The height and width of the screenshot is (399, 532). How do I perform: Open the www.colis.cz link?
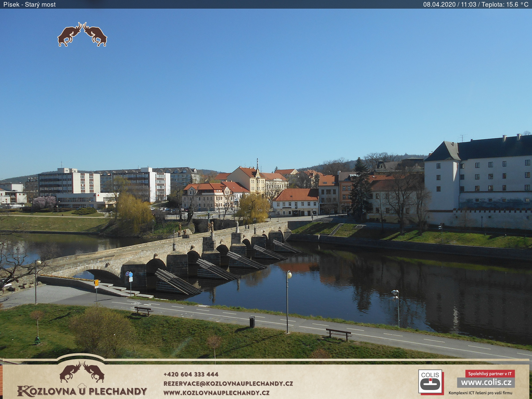pyautogui.click(x=486, y=382)
